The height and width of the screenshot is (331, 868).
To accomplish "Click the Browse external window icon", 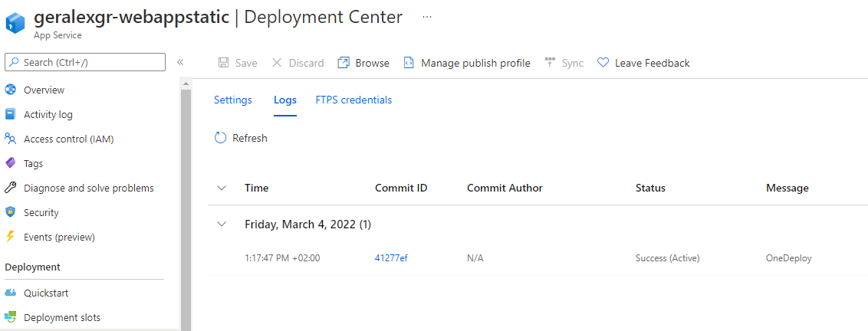I will coord(344,63).
